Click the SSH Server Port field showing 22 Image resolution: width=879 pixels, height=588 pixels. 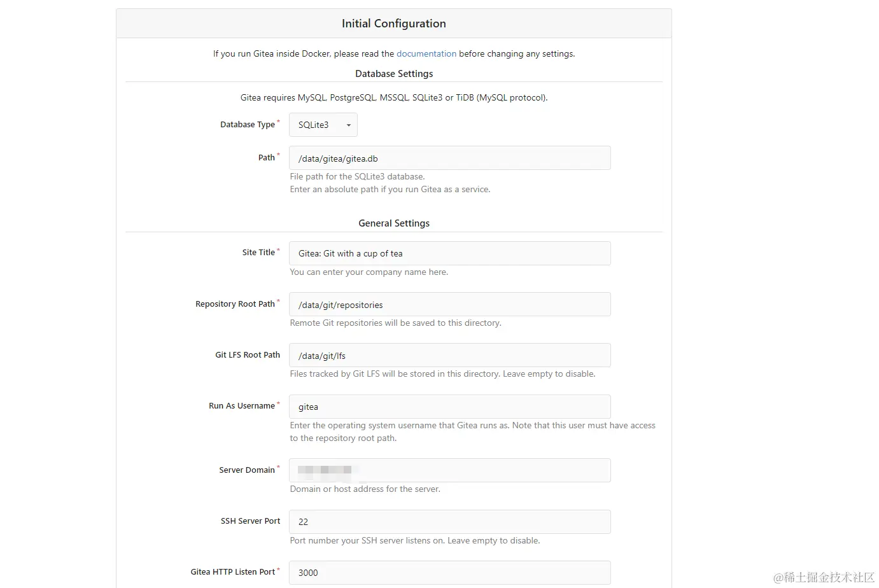[449, 522]
